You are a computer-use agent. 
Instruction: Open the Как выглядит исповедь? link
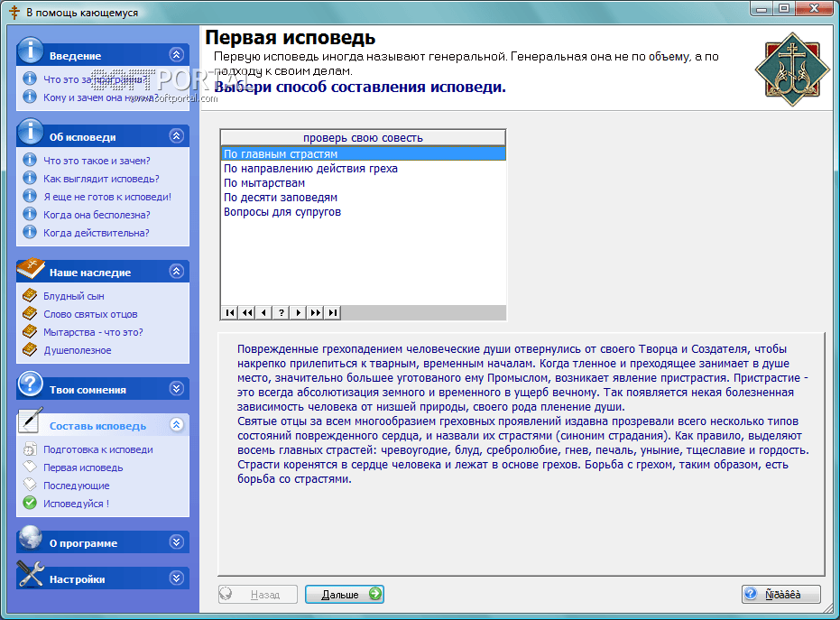point(101,179)
